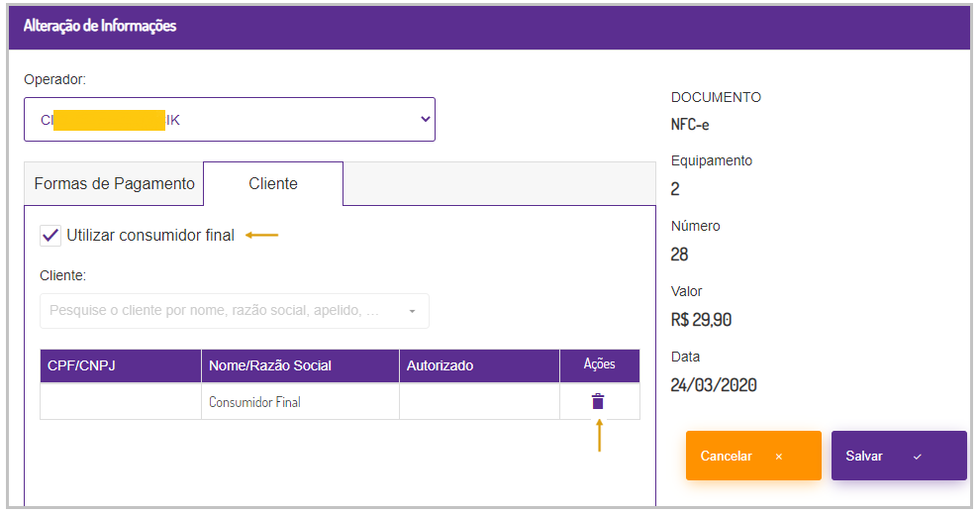
Task: Open the Operador select box
Action: point(229,120)
